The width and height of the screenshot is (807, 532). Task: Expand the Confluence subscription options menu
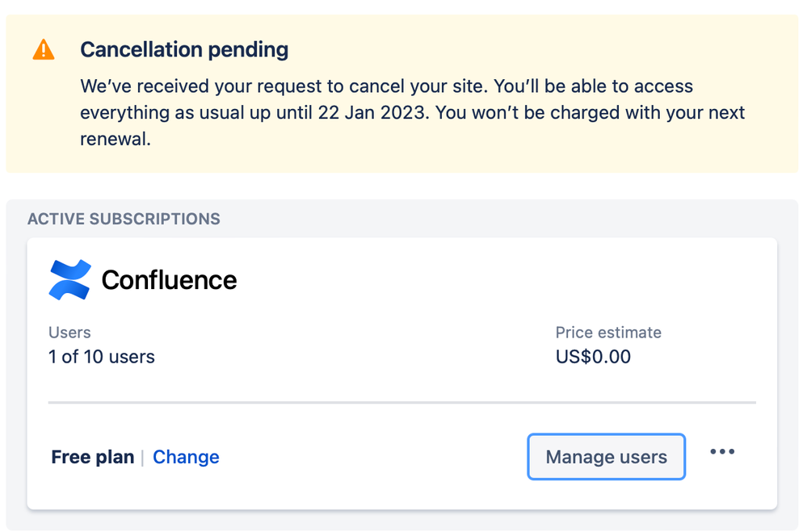pyautogui.click(x=721, y=451)
